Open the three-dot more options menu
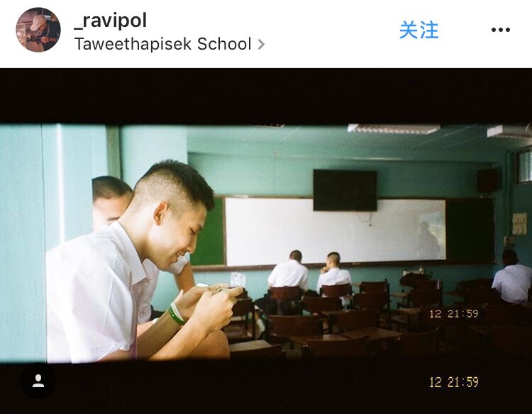The image size is (532, 414). click(x=501, y=30)
